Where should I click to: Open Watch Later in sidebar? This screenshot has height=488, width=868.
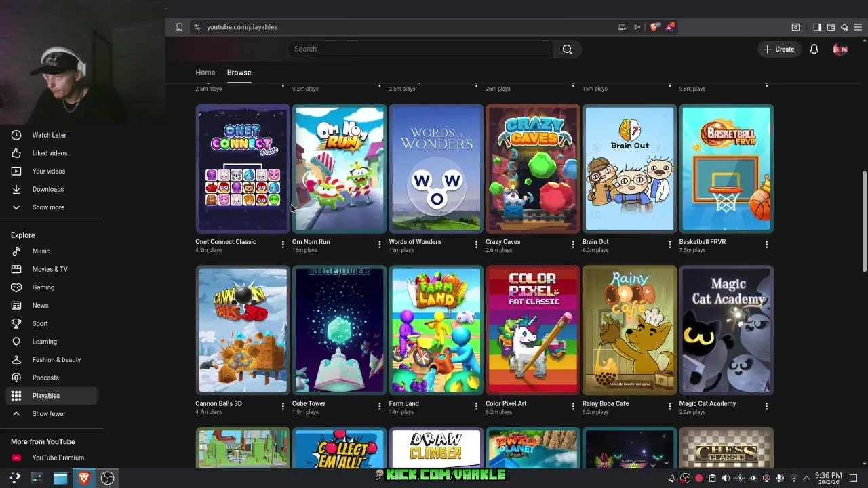tap(49, 135)
